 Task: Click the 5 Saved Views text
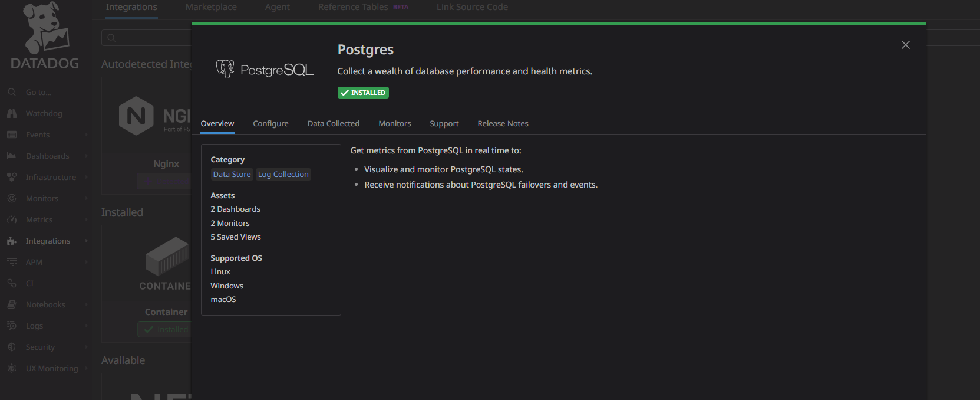(236, 237)
